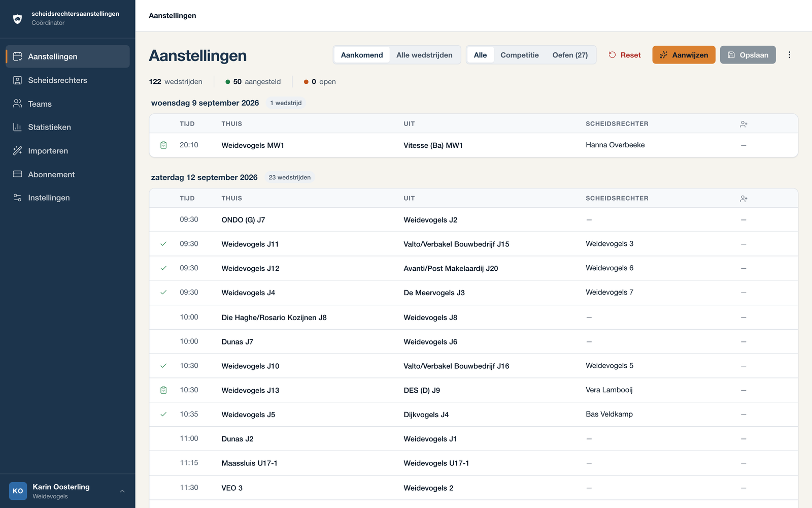
Task: Click the clipboard icon on the Weidevogels MW1 row
Action: pyautogui.click(x=163, y=145)
